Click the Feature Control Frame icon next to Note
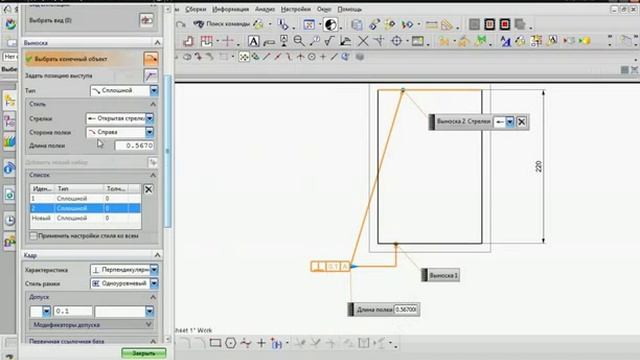The image size is (640, 360). click(269, 41)
